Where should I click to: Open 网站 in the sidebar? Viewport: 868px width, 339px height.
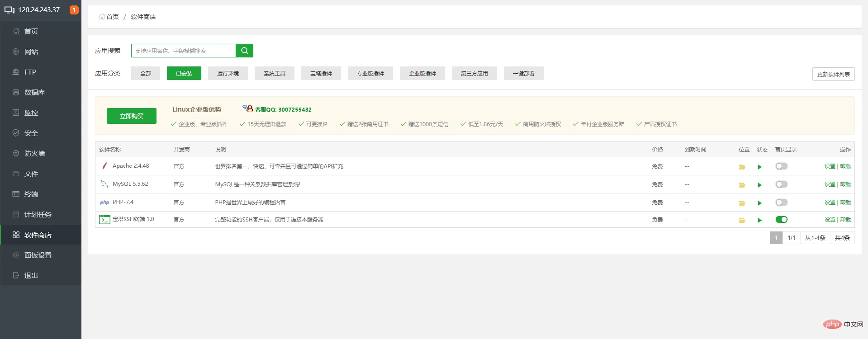[41, 52]
